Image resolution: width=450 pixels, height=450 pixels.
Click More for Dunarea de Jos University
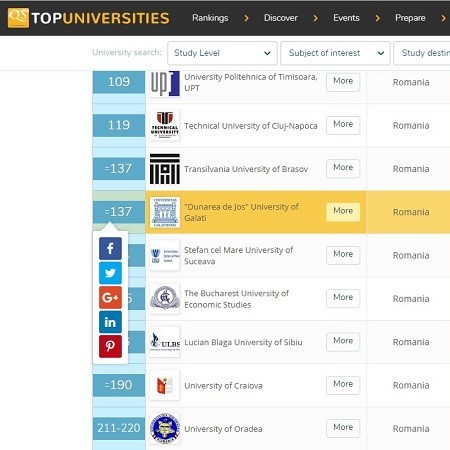tap(343, 212)
